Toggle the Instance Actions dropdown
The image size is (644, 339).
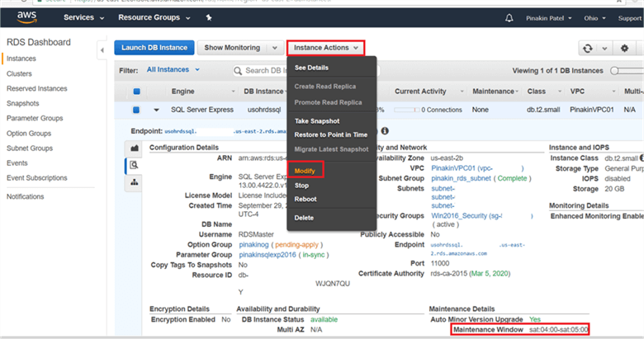coord(325,48)
